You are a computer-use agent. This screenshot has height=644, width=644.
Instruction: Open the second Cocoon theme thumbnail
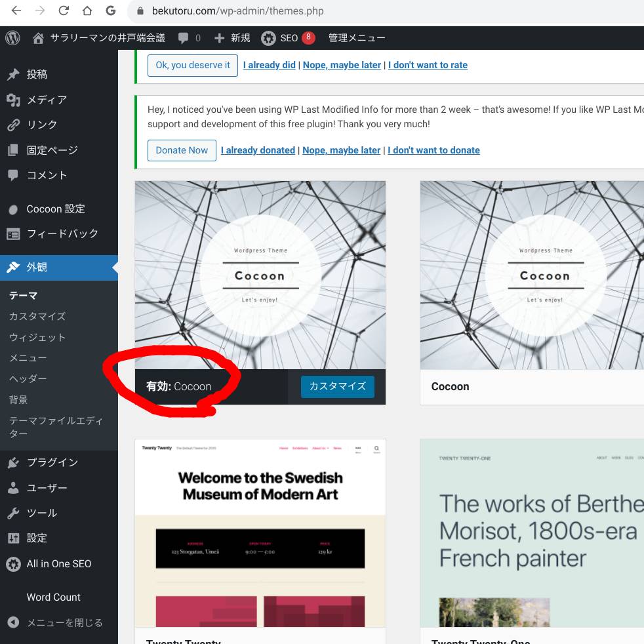point(532,275)
